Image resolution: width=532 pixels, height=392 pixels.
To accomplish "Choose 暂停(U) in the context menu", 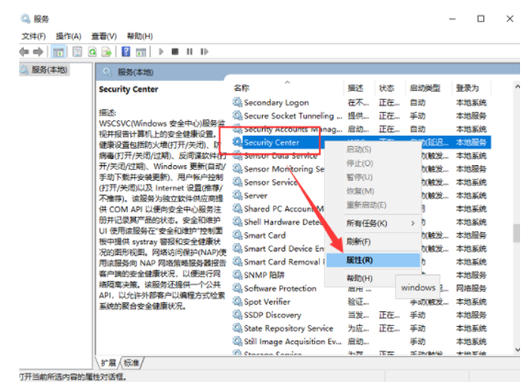I will pos(373,177).
